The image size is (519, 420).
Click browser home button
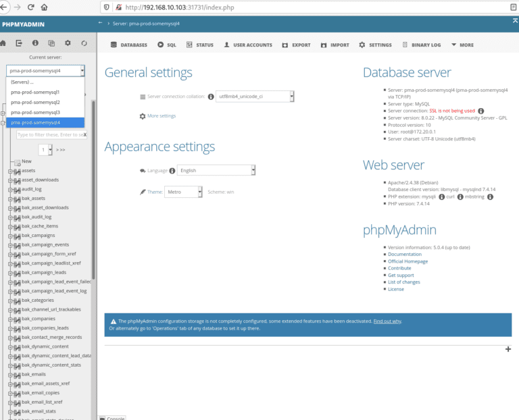pos(44,7)
